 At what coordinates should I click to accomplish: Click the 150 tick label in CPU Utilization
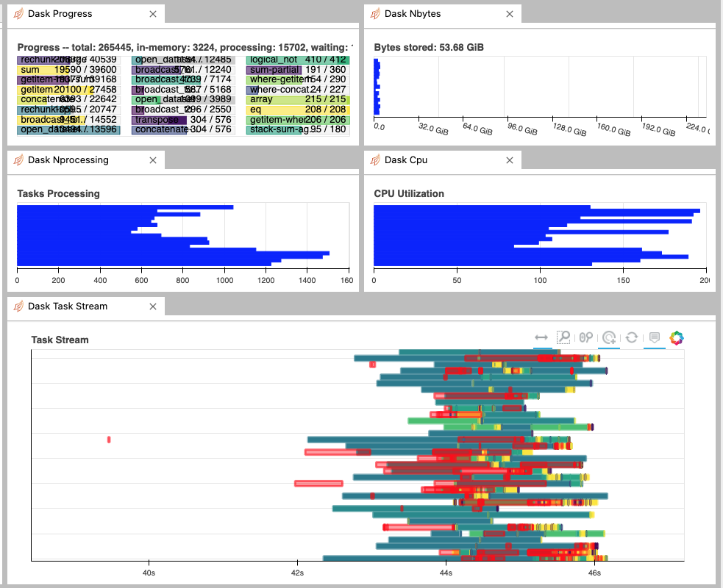tap(623, 280)
